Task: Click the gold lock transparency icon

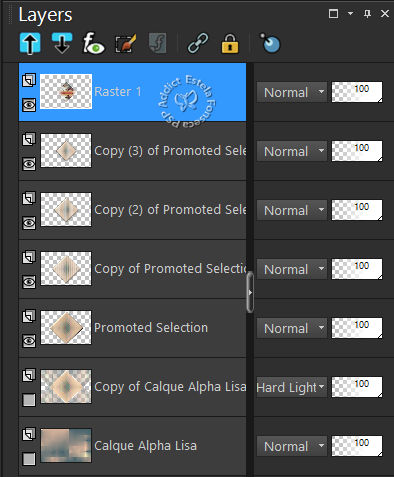Action: (x=230, y=44)
